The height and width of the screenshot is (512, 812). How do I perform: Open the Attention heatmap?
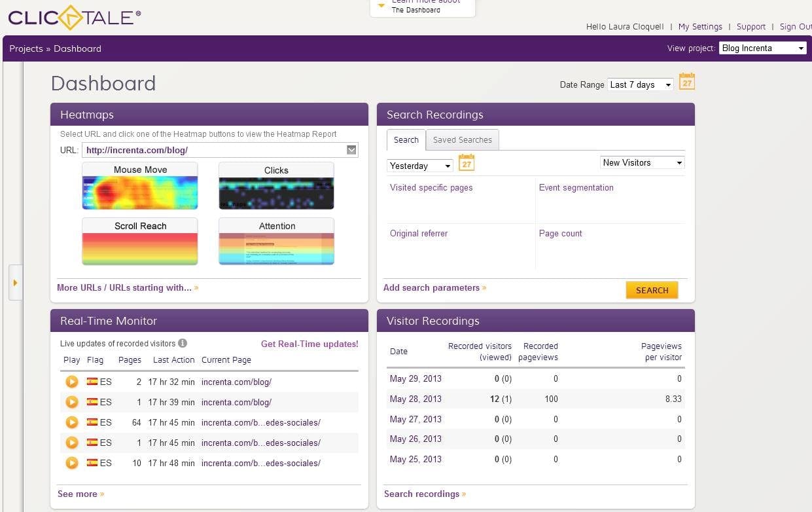coord(276,242)
